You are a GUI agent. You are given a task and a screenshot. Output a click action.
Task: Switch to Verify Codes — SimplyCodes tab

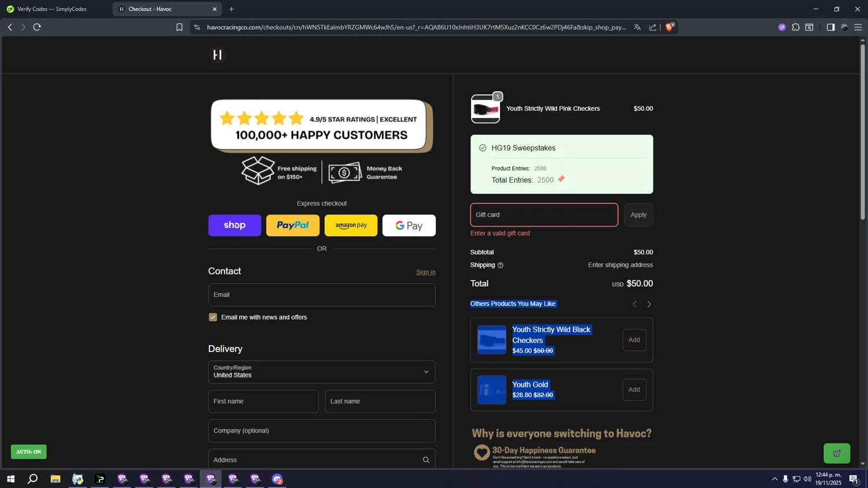coord(56,9)
